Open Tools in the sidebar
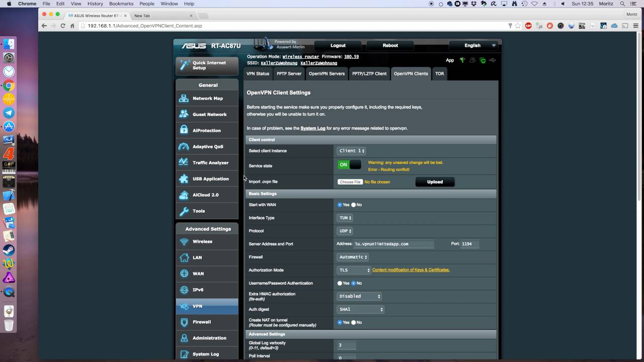Screen dimensions: 644x362 click(207, 211)
